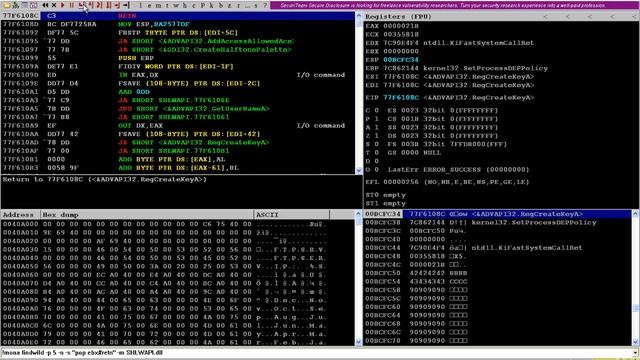Open the command bar history dropdown
Image resolution: width=640 pixels, height=360 pixels.
[x=636, y=353]
